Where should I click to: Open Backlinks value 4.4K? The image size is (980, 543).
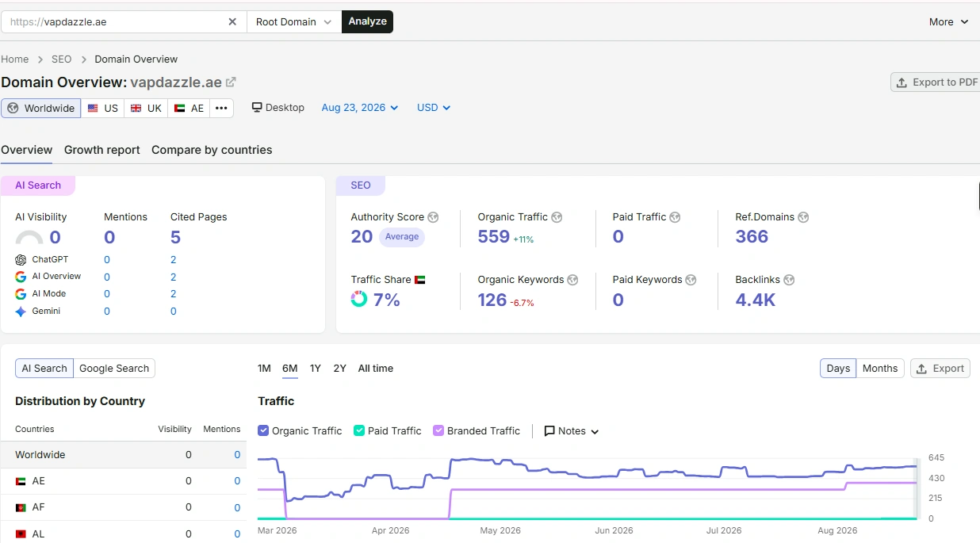[x=756, y=300]
